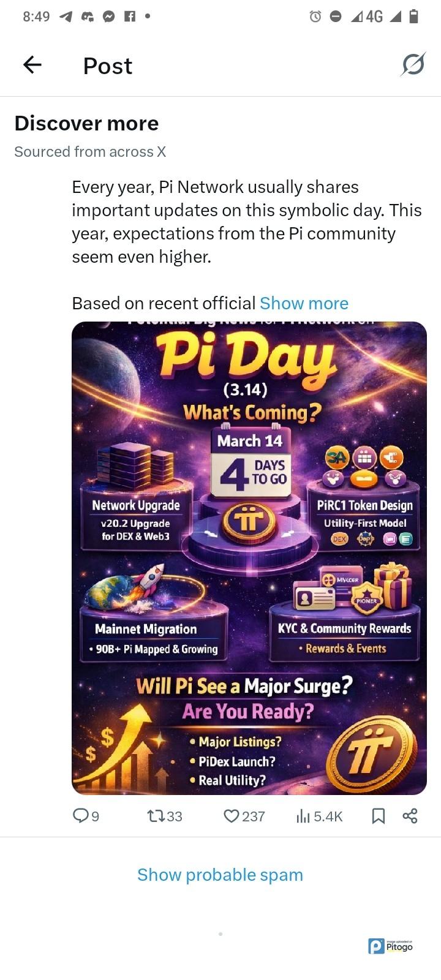The image size is (441, 980).
Task: Expand post text with Show more
Action: click(304, 303)
